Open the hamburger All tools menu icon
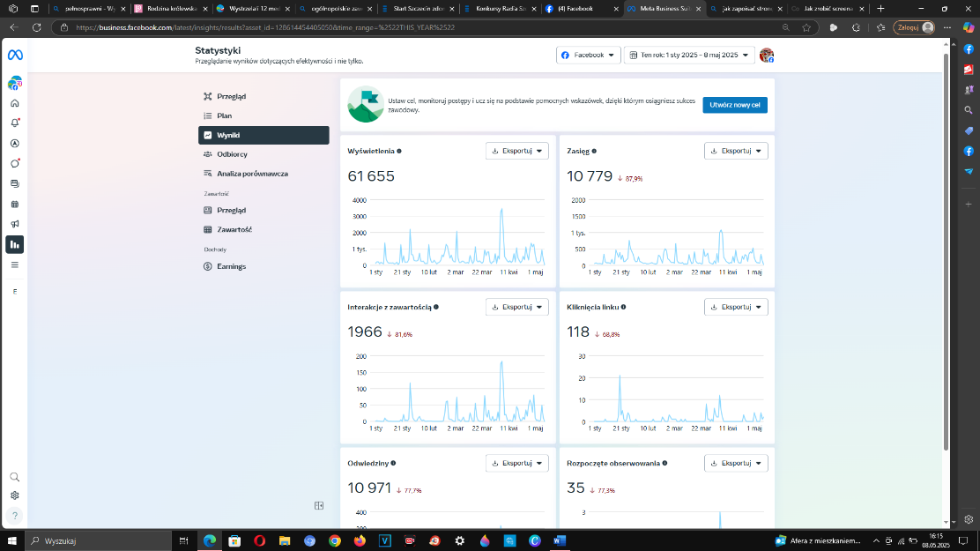980x551 pixels. [x=15, y=264]
